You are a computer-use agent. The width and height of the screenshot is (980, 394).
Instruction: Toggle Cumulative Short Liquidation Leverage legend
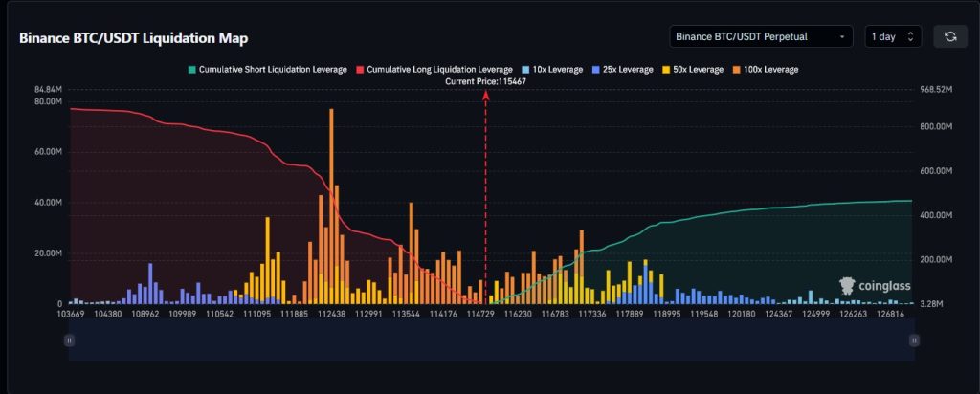click(270, 70)
